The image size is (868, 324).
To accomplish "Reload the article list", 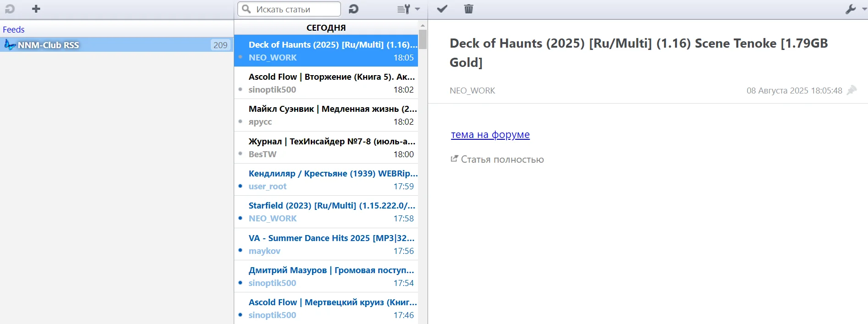I will 353,9.
